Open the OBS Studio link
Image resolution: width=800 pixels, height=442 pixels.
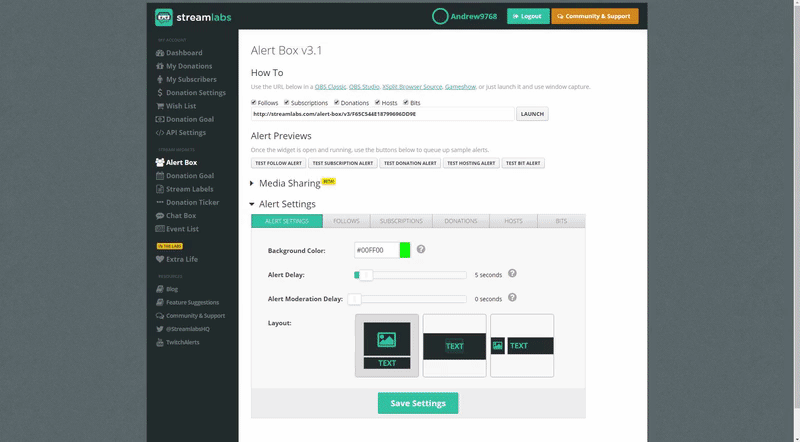364,87
